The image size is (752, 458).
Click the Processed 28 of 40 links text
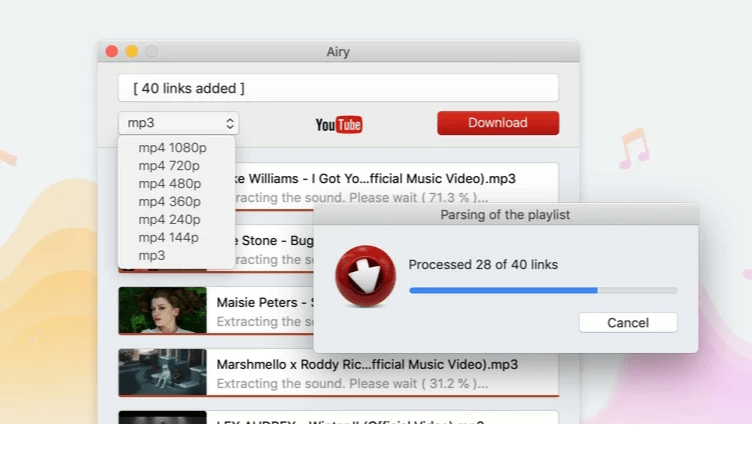click(483, 265)
